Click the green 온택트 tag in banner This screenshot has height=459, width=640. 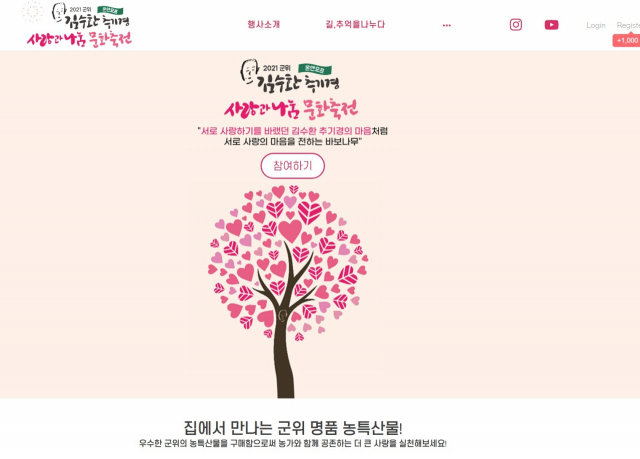pos(315,69)
